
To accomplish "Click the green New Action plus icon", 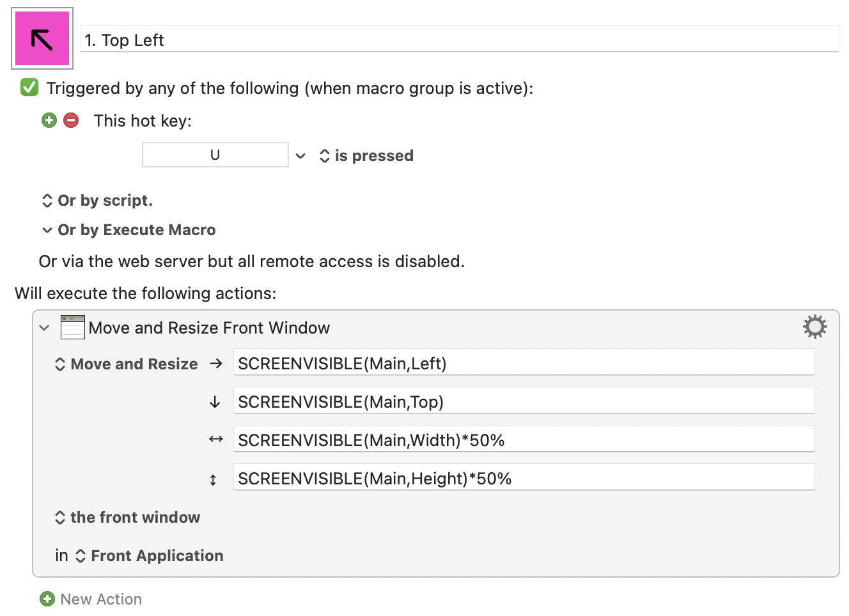I will (x=47, y=599).
